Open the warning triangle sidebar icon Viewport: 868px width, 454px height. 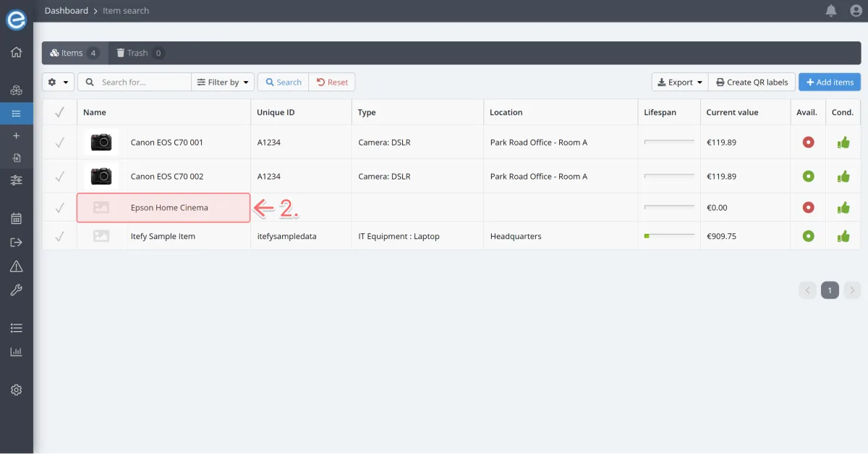click(x=16, y=266)
